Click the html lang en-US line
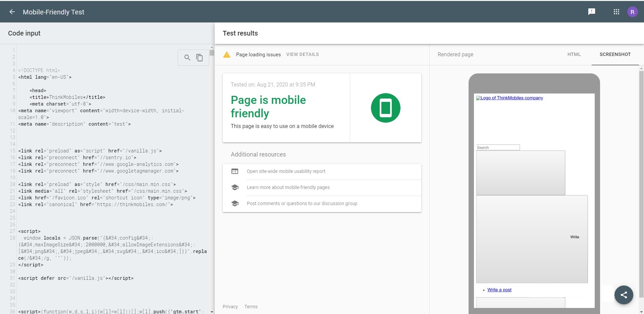 point(45,77)
